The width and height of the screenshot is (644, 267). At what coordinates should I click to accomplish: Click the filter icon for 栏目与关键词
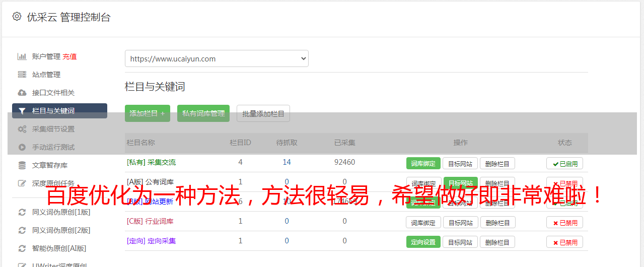pyautogui.click(x=22, y=111)
